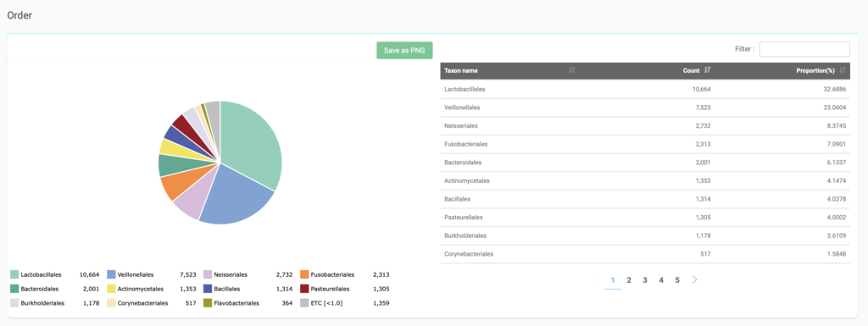Sort table by Count column icon
Viewport: 868px width, 326px height.
point(707,70)
